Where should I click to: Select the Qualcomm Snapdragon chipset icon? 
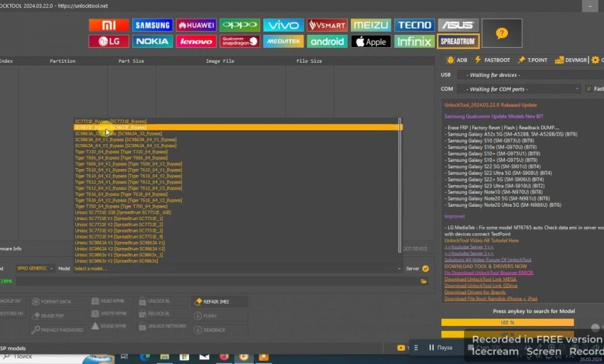[239, 41]
